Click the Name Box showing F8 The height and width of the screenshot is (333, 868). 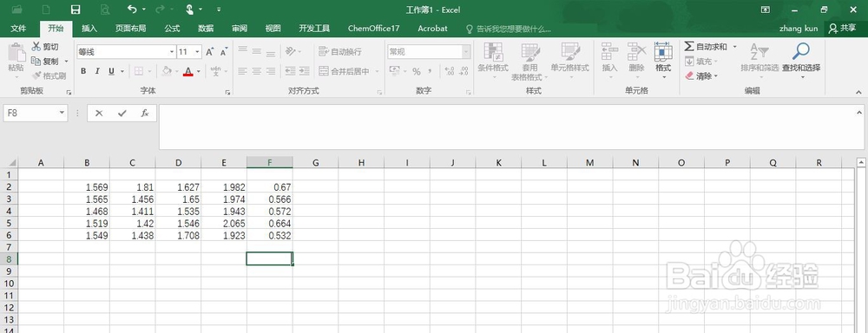coord(36,113)
